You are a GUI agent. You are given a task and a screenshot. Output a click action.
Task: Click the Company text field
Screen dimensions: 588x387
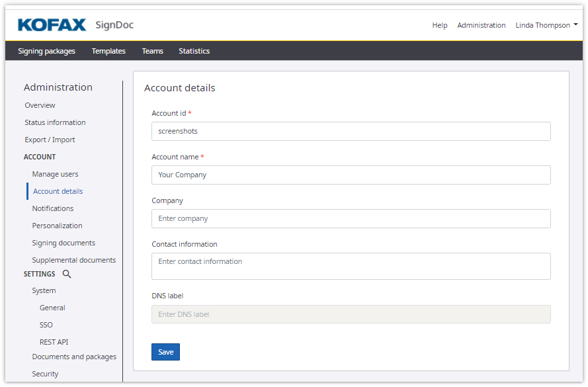coord(351,218)
